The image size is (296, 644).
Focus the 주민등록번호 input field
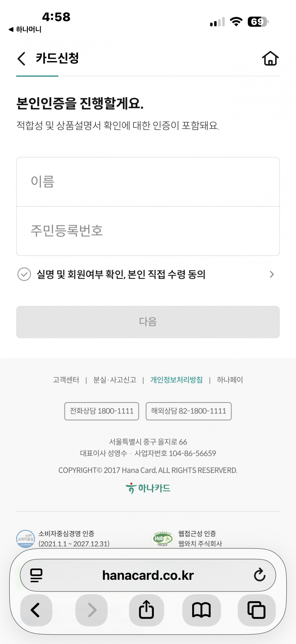point(148,231)
